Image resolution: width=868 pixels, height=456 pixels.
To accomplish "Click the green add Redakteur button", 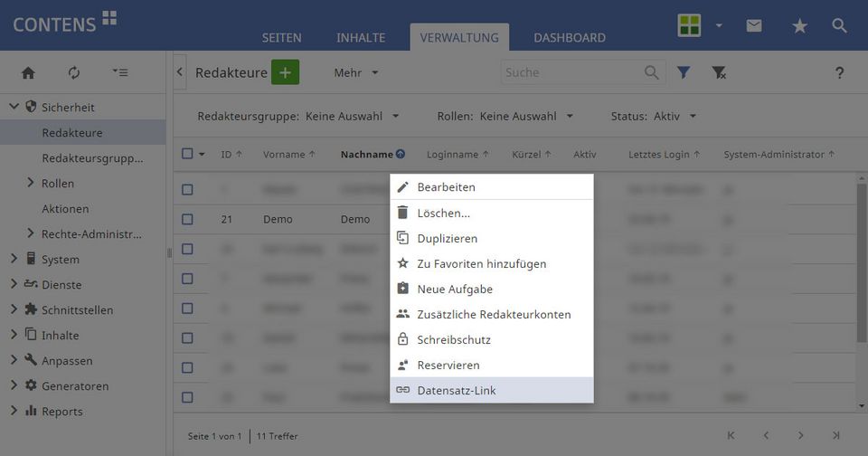I will [285, 72].
